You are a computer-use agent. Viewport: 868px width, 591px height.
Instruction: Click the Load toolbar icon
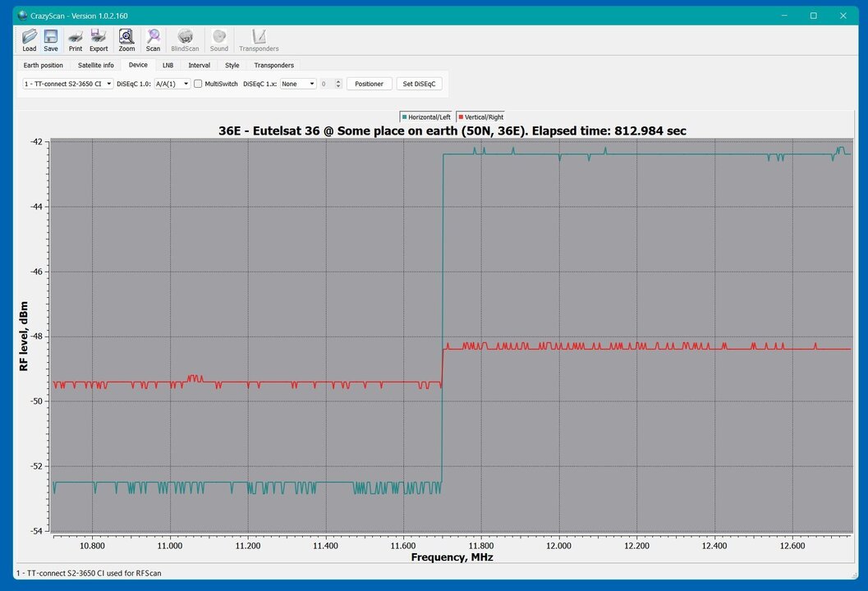click(29, 40)
